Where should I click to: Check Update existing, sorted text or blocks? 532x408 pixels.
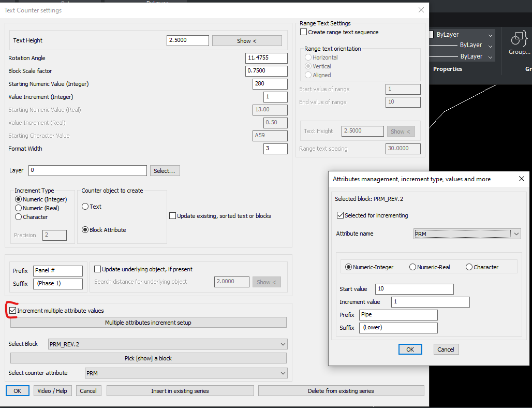coord(173,216)
